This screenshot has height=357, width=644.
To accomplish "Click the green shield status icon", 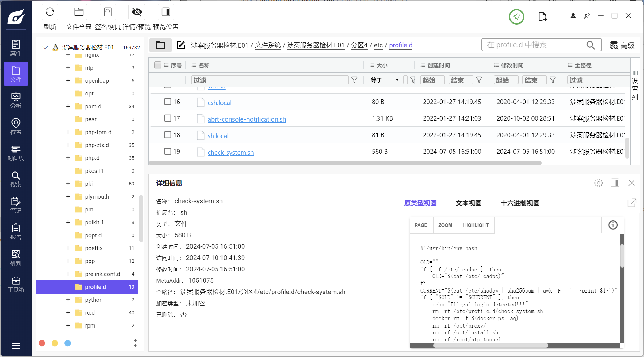I will tap(516, 17).
